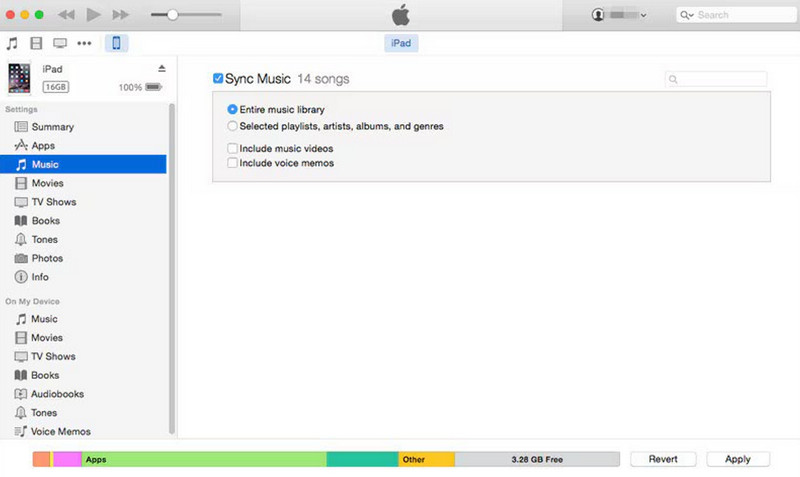
Task: Open TV Shows under Settings
Action: pos(83,202)
